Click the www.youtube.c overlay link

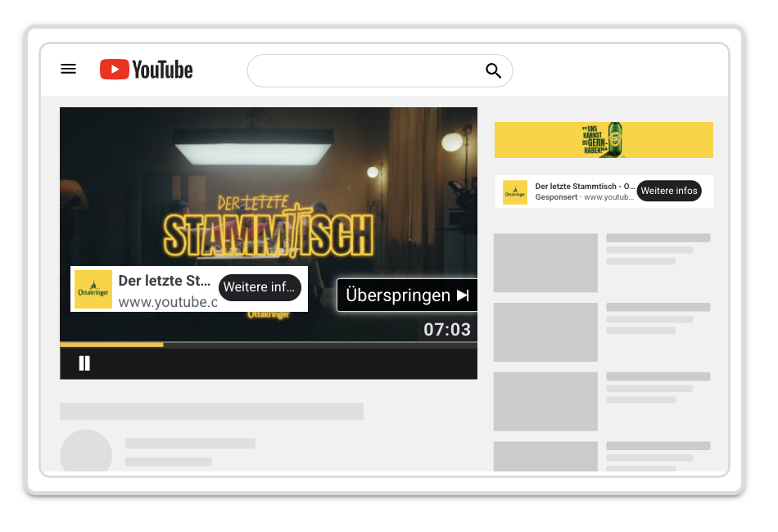168,302
